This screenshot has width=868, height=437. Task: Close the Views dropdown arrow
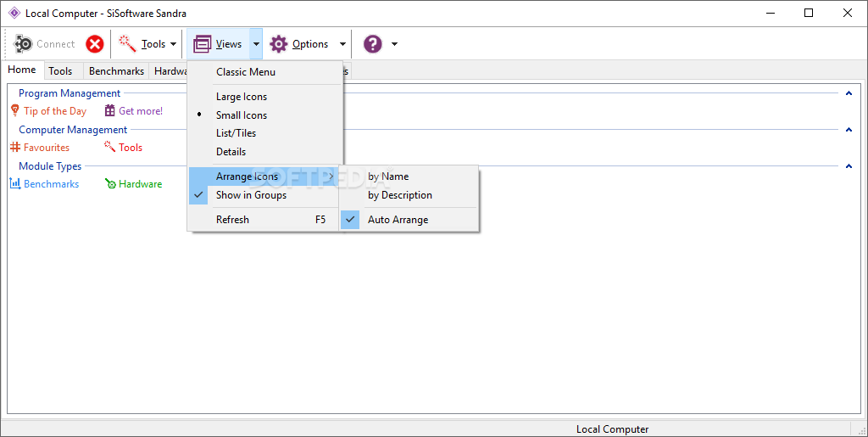click(256, 44)
